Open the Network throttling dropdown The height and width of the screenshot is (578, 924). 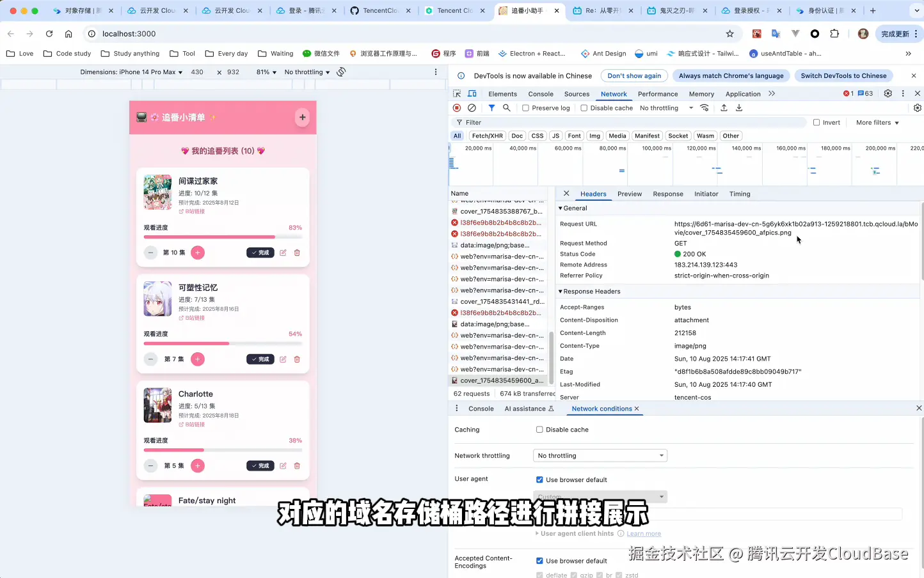click(600, 455)
